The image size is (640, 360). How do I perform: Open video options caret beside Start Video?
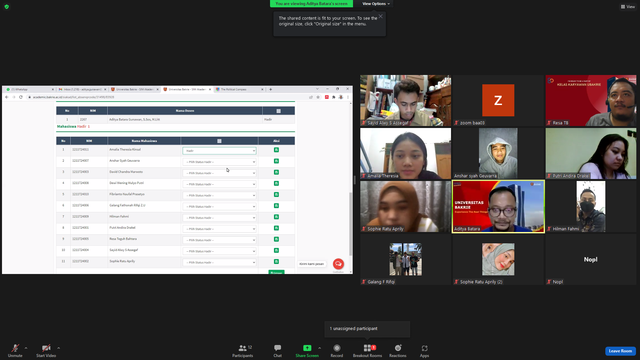pos(58,348)
